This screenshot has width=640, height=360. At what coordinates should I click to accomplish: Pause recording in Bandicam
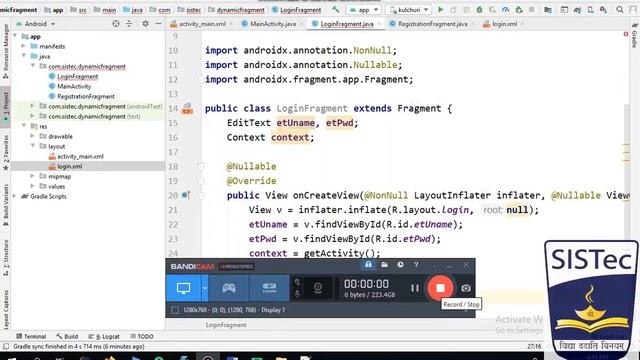pos(415,288)
